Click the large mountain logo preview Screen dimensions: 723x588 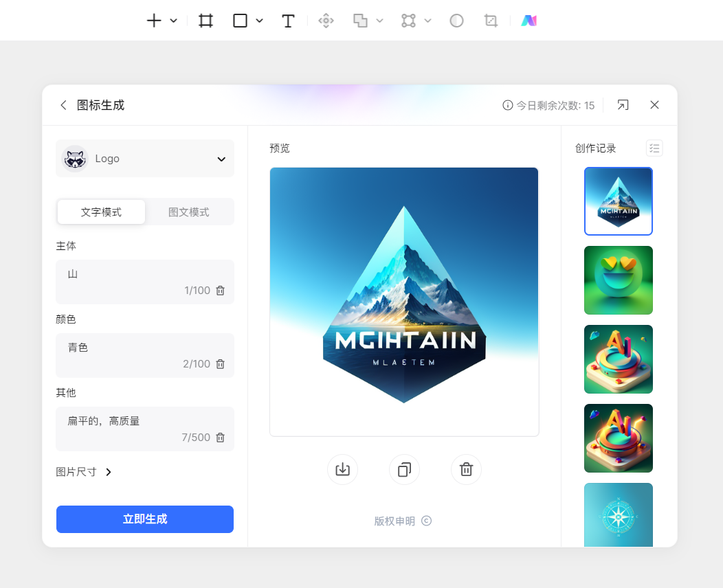pyautogui.click(x=404, y=302)
